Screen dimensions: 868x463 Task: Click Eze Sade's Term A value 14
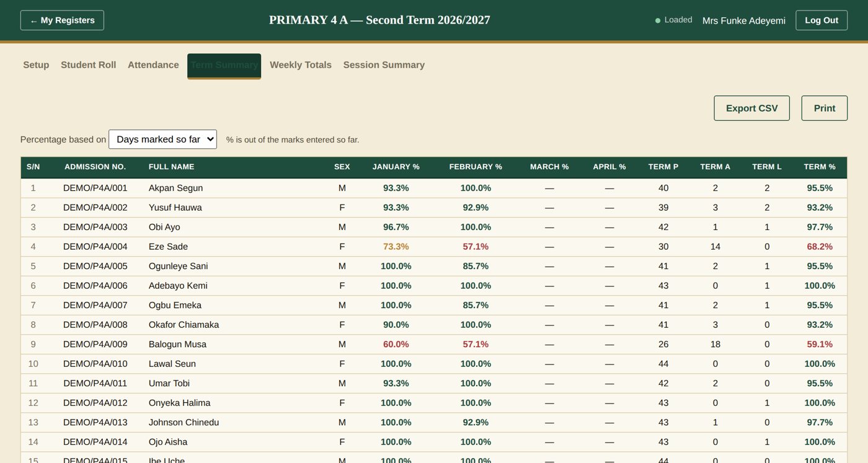715,247
